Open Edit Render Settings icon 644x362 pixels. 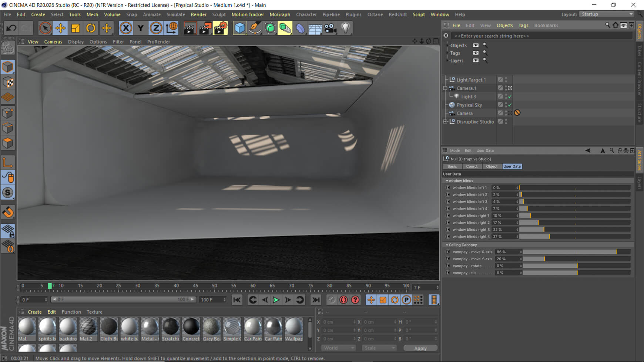point(221,28)
